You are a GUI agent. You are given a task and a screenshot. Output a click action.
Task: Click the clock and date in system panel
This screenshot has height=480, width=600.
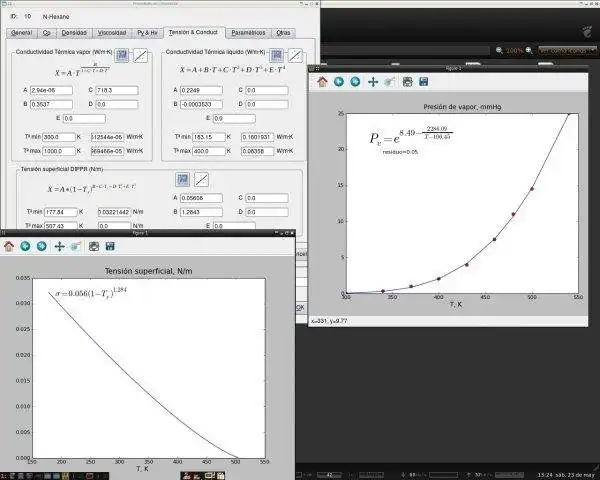(566, 475)
